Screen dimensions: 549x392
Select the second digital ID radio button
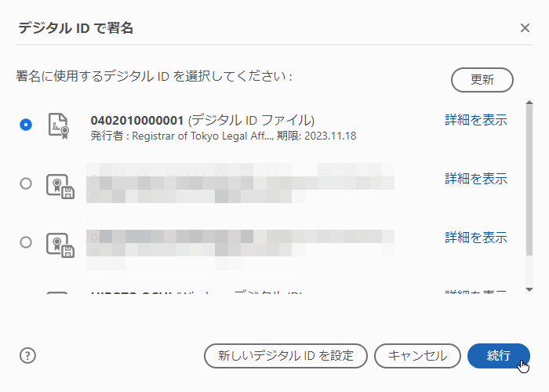coord(26,183)
